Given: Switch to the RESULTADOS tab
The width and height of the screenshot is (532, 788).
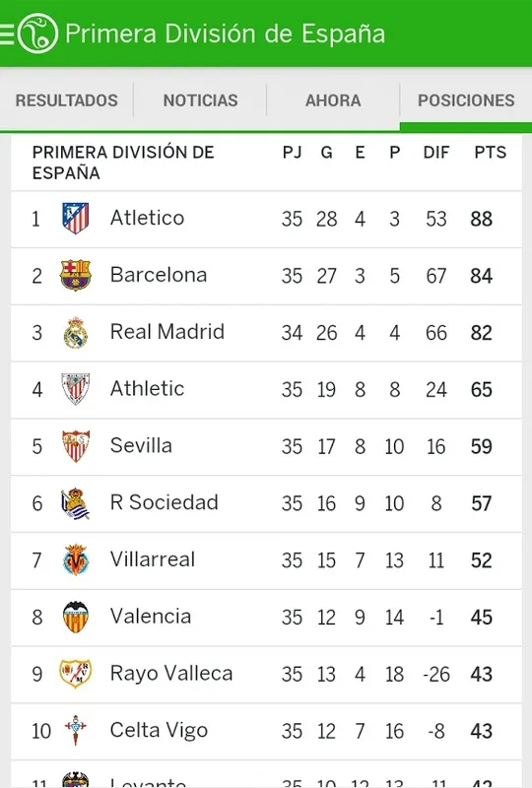Looking at the screenshot, I should click(x=66, y=100).
